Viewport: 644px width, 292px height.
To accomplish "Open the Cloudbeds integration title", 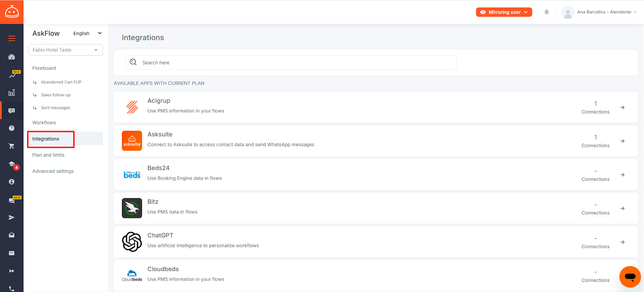I will tap(163, 269).
